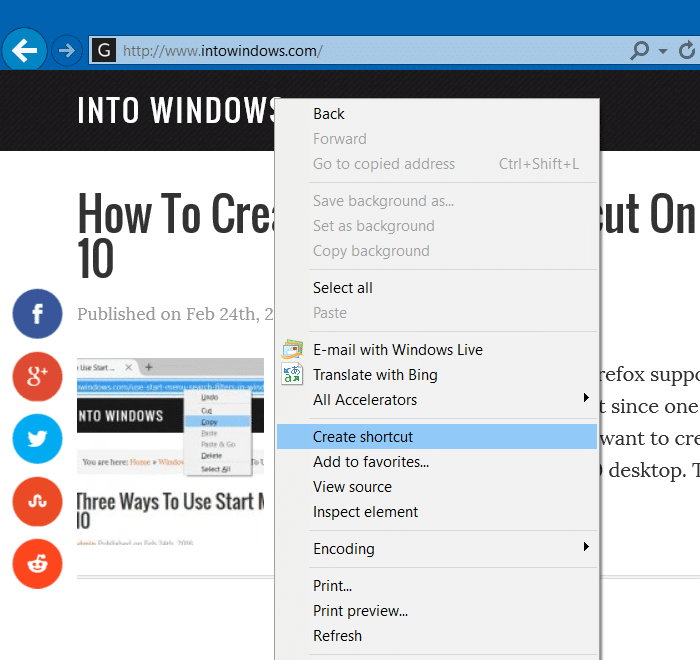Image resolution: width=700 pixels, height=660 pixels.
Task: Choose Add to favorites...
Action: [x=437, y=462]
